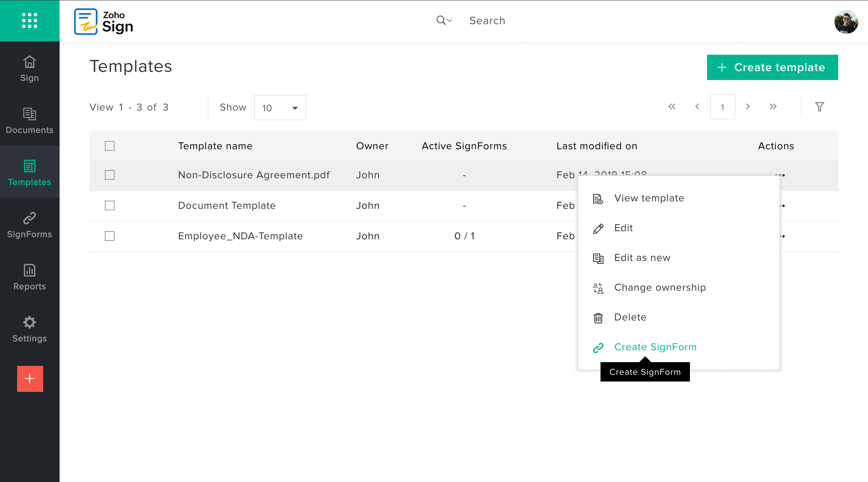Select the Non-Disclosure Agreement.pdf row checkbox
The height and width of the screenshot is (482, 868).
[x=110, y=175]
